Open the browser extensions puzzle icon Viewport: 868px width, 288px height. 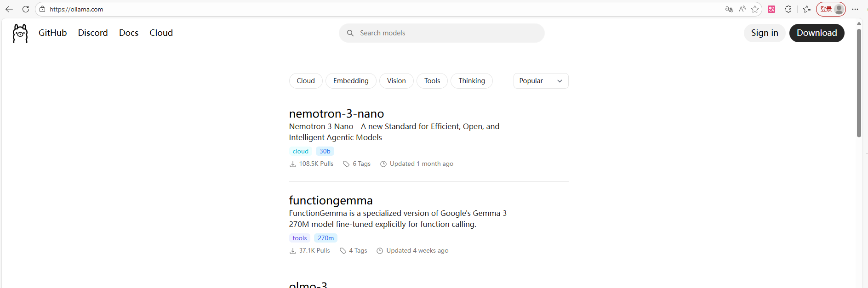788,9
